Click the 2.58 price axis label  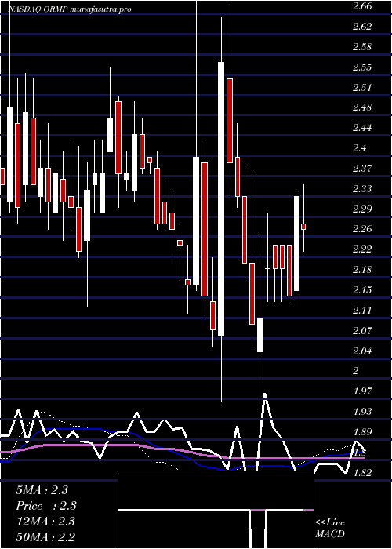pyautogui.click(x=362, y=46)
